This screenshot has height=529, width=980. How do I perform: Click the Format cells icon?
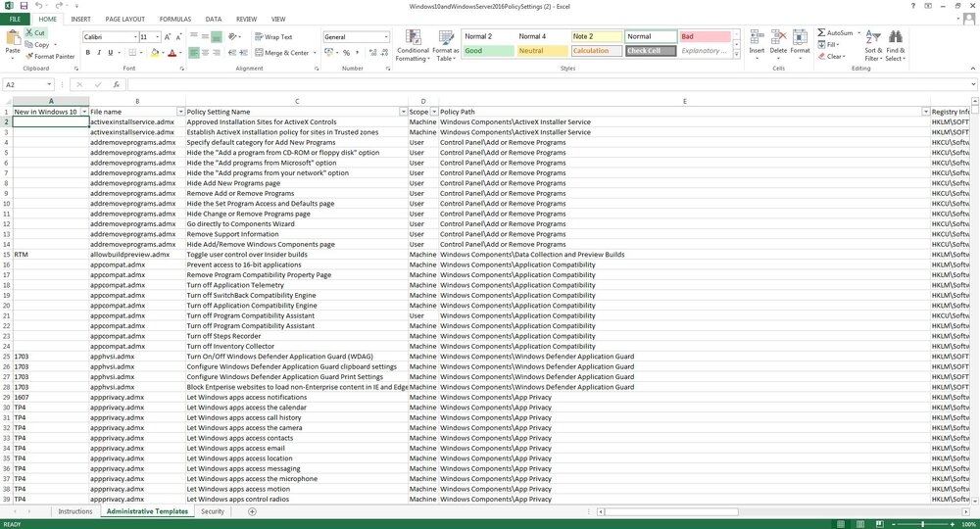[x=800, y=37]
